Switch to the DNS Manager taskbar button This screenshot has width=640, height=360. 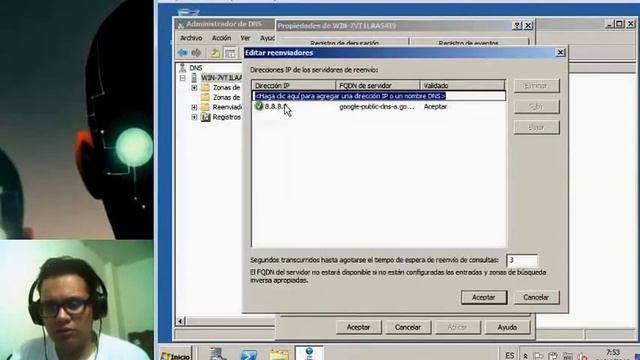click(309, 353)
